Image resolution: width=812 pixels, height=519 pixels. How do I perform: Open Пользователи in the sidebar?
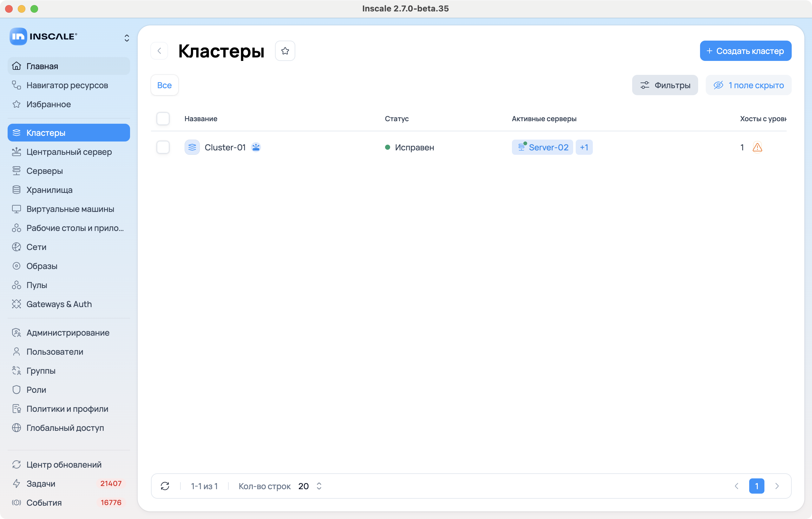click(x=69, y=352)
